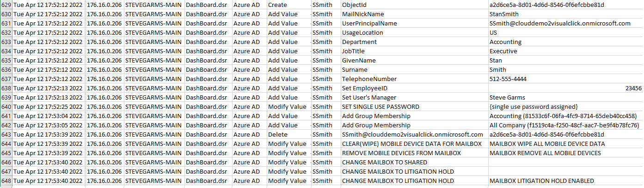The width and height of the screenshot is (644, 188).
Task: Select the CHANGE MAILBOX TO SHARED cell
Action: pos(384,162)
